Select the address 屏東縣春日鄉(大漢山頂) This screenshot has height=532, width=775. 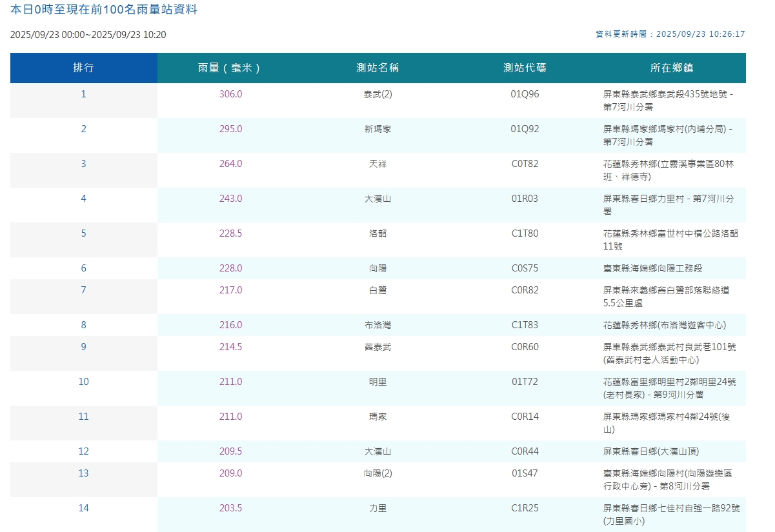(651, 451)
